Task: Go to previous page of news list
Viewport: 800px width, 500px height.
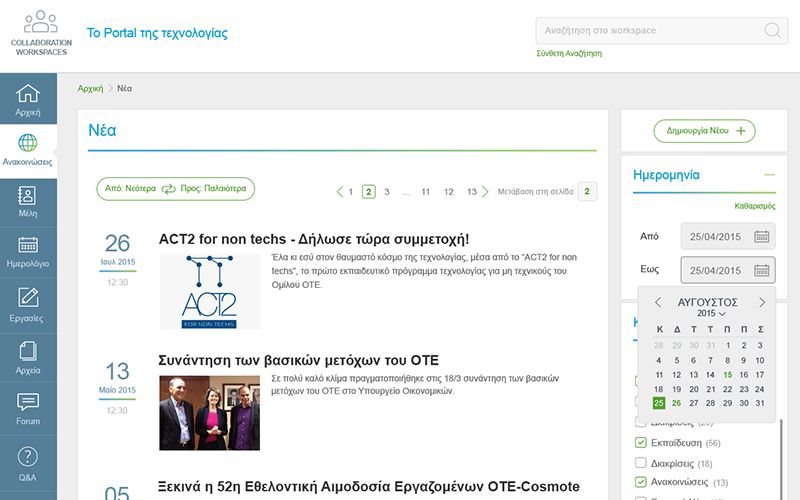Action: click(x=340, y=192)
